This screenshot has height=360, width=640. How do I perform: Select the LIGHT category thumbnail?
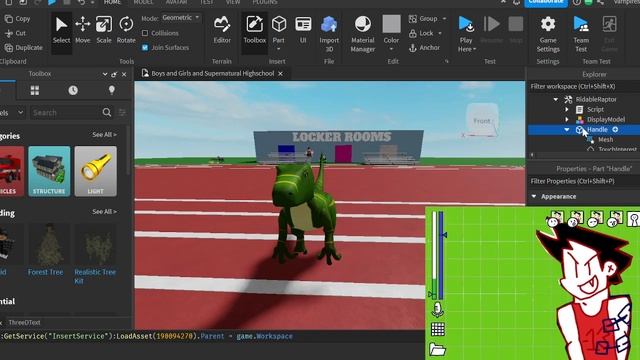click(x=96, y=171)
